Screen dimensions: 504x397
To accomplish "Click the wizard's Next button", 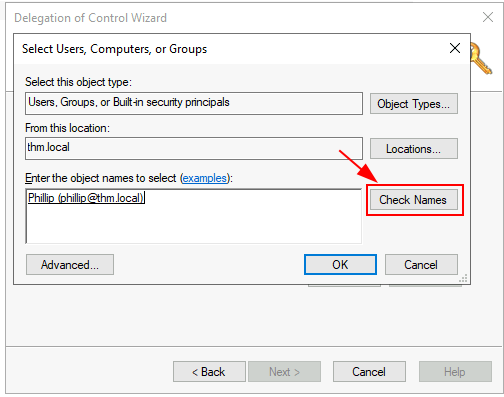I will (x=284, y=372).
